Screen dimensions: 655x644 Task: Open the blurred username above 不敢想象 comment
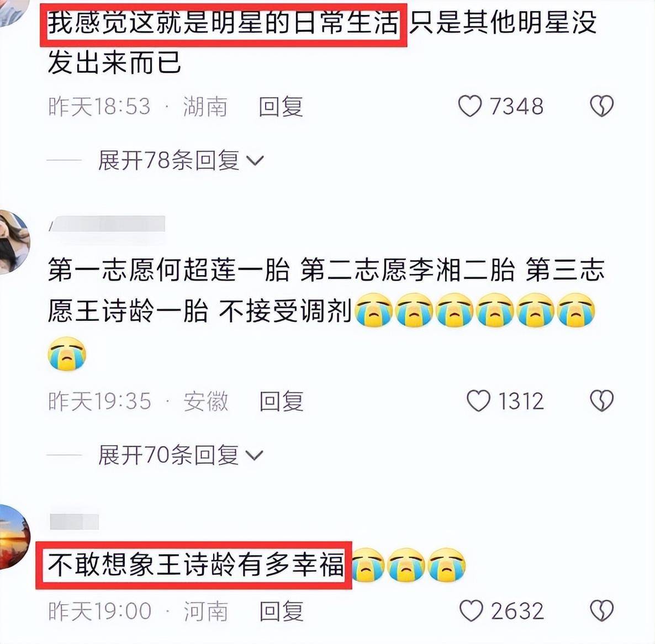[x=74, y=522]
